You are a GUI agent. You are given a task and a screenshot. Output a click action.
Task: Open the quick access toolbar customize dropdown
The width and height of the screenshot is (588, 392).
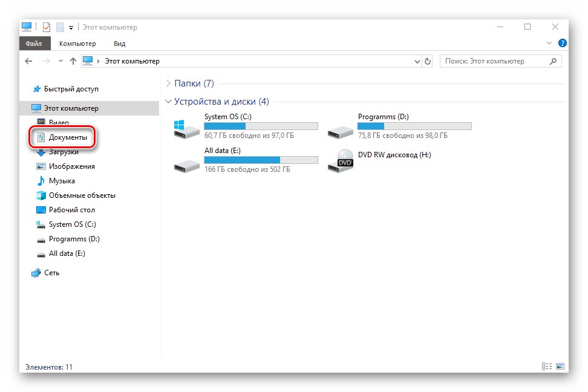(x=71, y=27)
